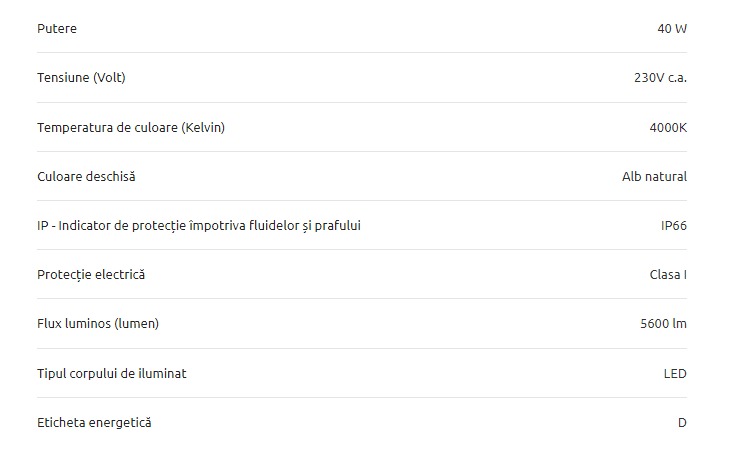Select the Alb natural value

coord(654,176)
